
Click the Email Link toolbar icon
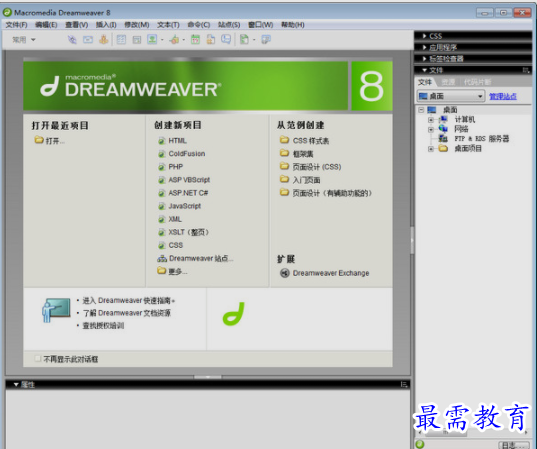tap(88, 40)
